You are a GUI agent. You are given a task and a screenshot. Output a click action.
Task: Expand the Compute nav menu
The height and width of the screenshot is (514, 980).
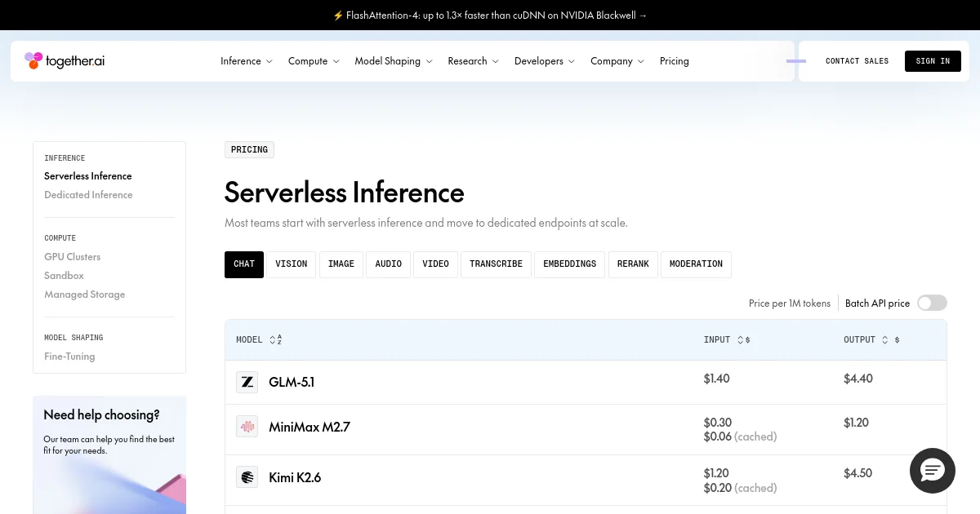pos(314,61)
